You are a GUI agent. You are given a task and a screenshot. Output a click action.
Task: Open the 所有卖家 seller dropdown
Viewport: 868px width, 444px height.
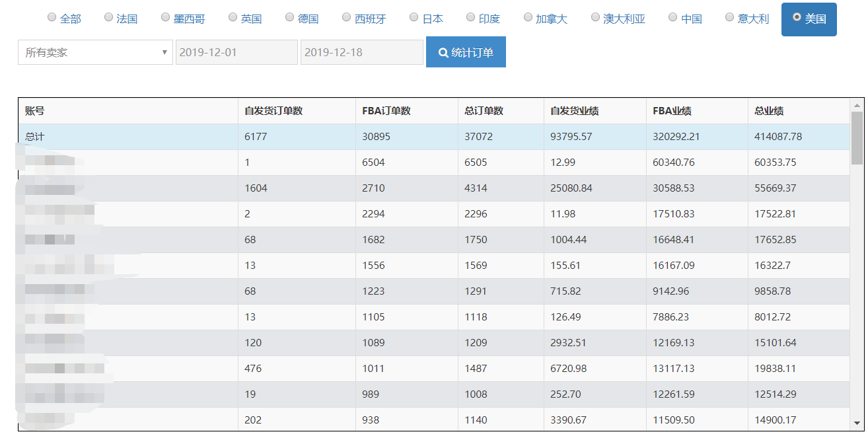click(x=95, y=52)
